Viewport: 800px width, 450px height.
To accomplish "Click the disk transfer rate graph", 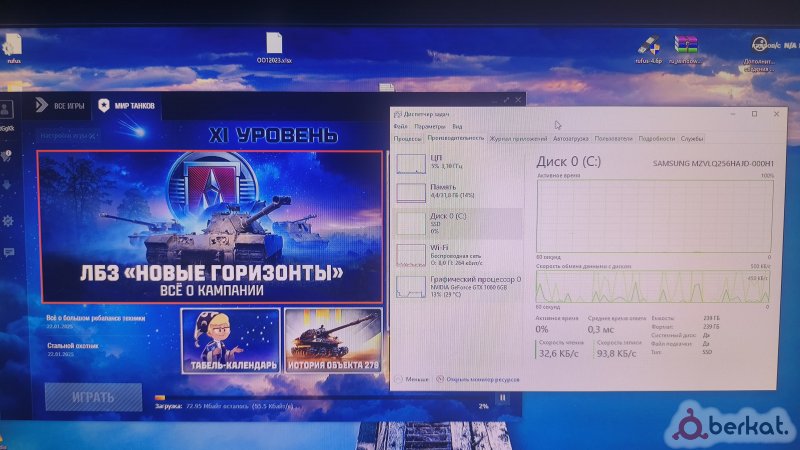I will coord(653,286).
